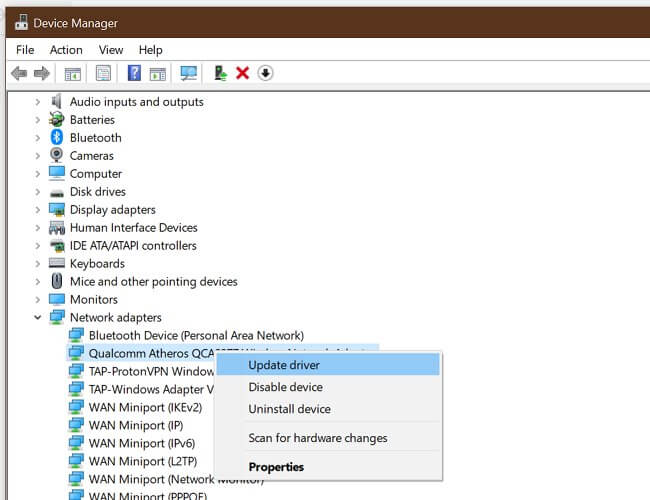
Task: Expand the Batteries chevron
Action: coord(38,120)
